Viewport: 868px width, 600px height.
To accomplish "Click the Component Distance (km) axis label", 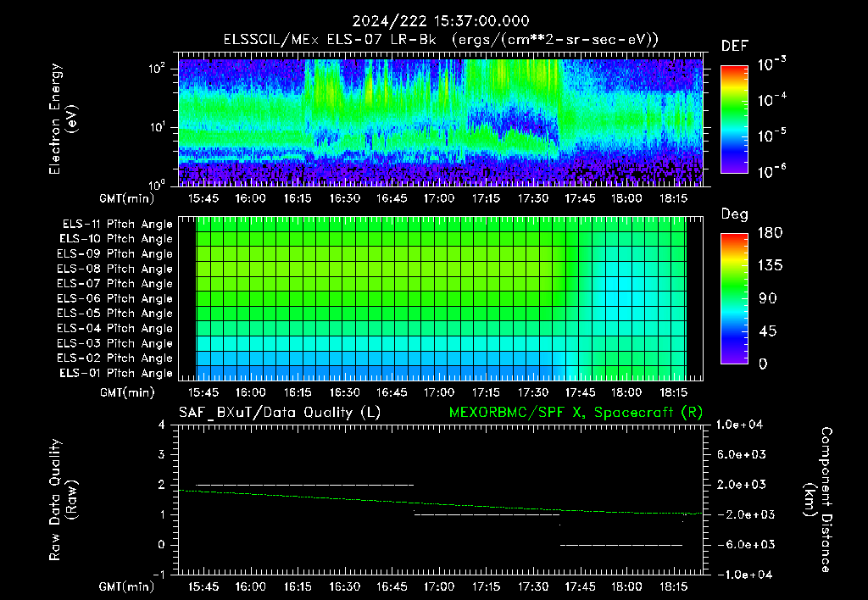I will pyautogui.click(x=818, y=500).
